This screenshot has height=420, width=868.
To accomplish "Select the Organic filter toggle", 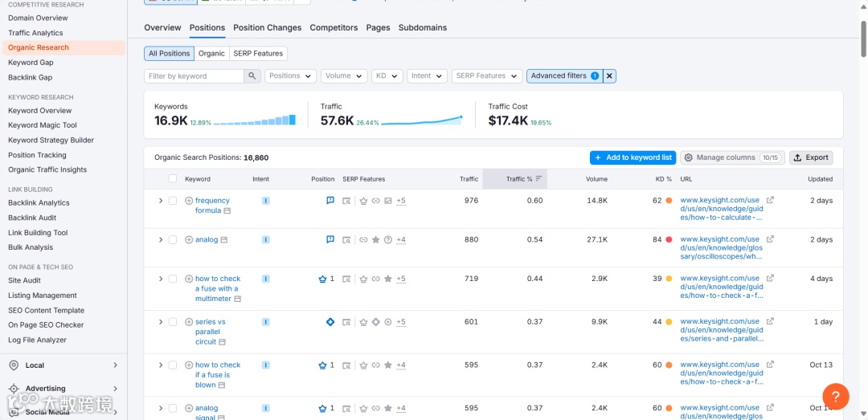I will (211, 54).
